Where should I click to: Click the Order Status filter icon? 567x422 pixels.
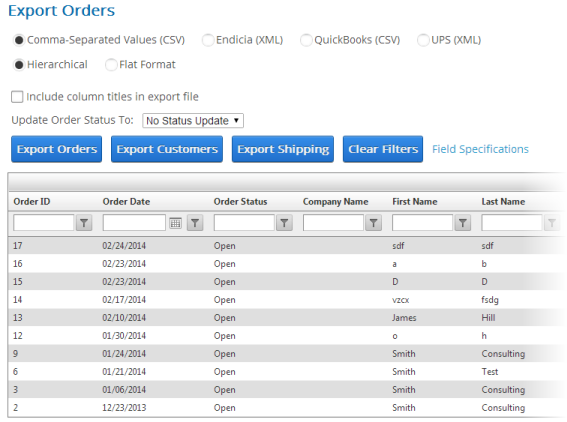pyautogui.click(x=284, y=223)
